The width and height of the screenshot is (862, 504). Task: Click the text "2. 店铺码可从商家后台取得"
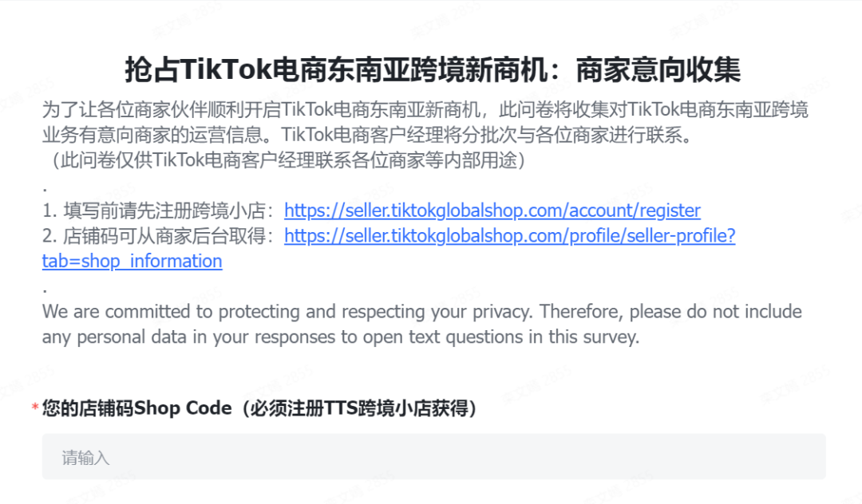[158, 237]
